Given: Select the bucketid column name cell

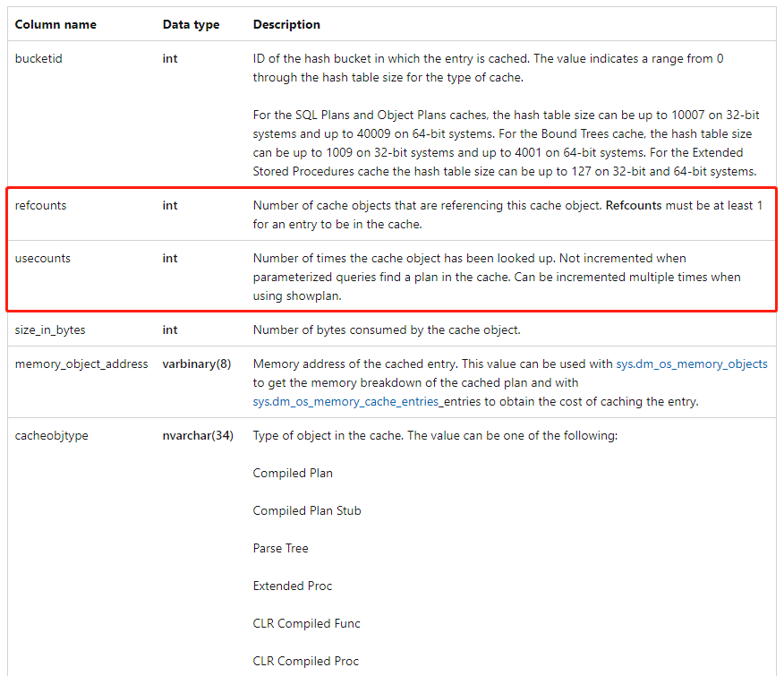Looking at the screenshot, I should click(38, 58).
